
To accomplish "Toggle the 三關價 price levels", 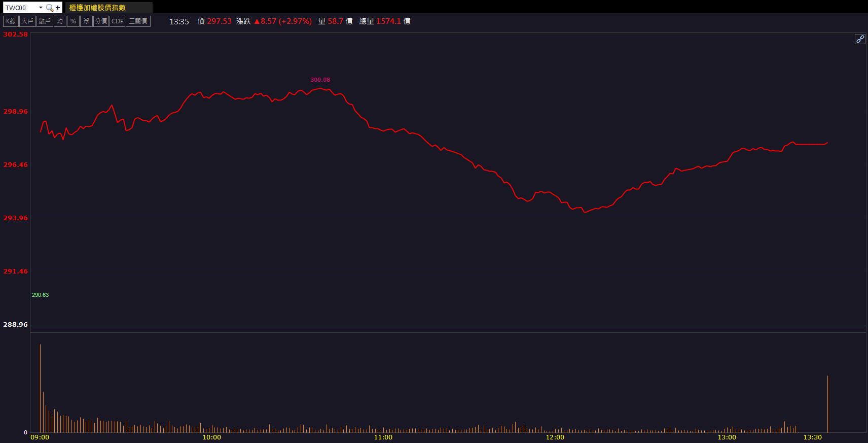I will [138, 21].
